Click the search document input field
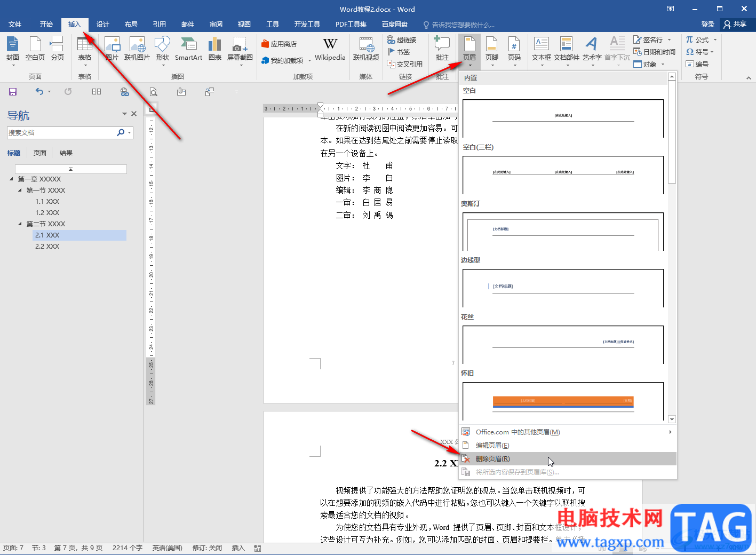 62,133
